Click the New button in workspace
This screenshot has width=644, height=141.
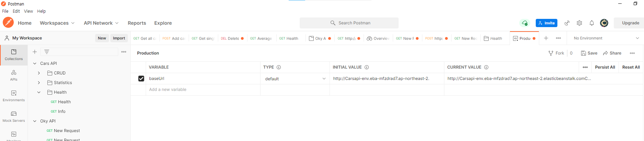tap(102, 38)
